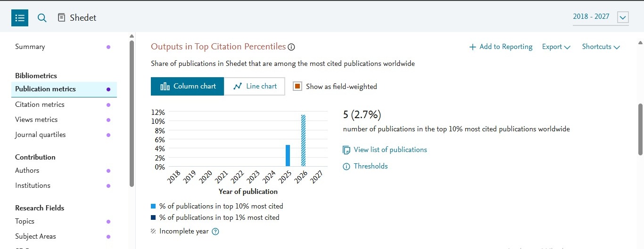644x249 pixels.
Task: Click '% of publications in top 10% most cited'
Action: 221,206
